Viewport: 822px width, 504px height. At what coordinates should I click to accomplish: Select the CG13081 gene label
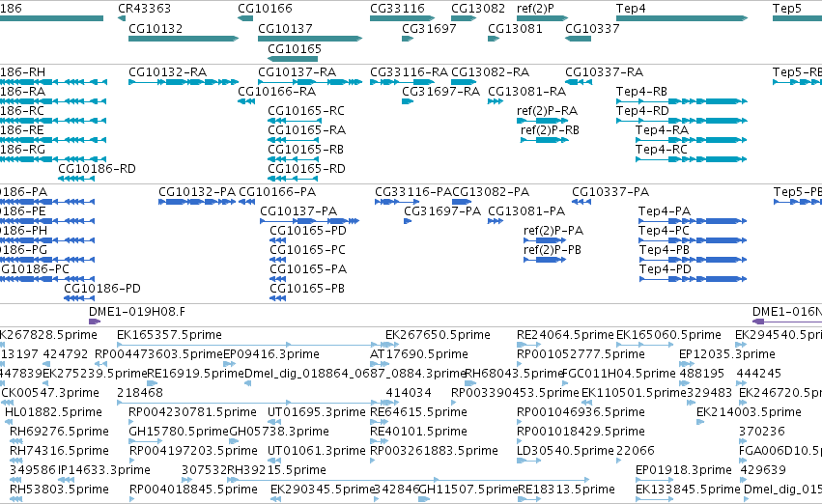click(515, 28)
